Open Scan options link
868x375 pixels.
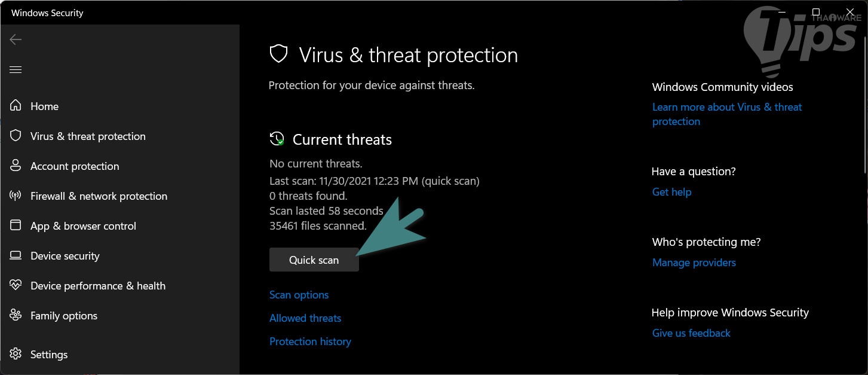299,295
